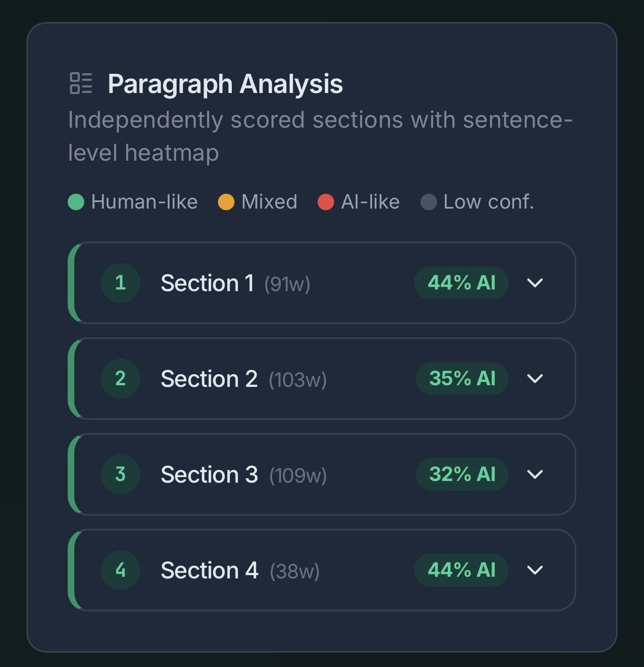Viewport: 644px width, 667px height.
Task: Click the 44% AI badge on Section 4
Action: (x=461, y=570)
